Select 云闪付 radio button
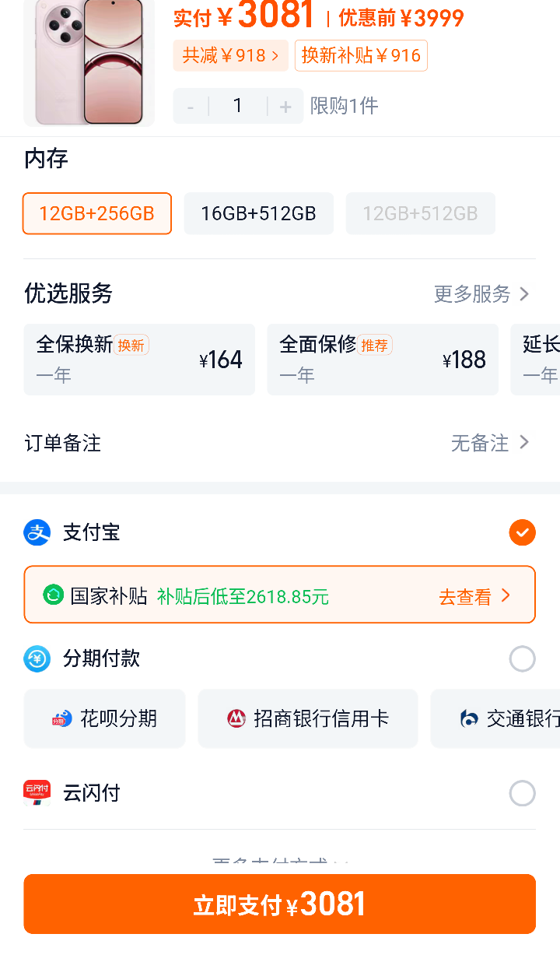Viewport: 560px width, 955px height. click(x=523, y=793)
